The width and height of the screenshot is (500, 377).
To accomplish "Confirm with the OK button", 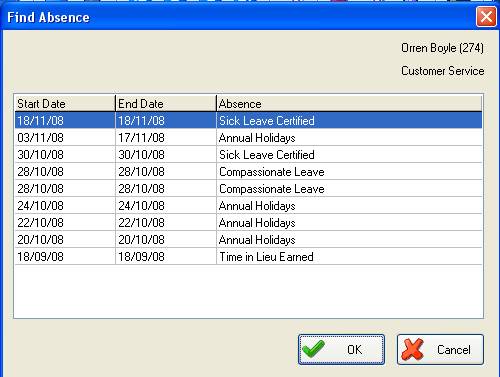I will pyautogui.click(x=341, y=349).
